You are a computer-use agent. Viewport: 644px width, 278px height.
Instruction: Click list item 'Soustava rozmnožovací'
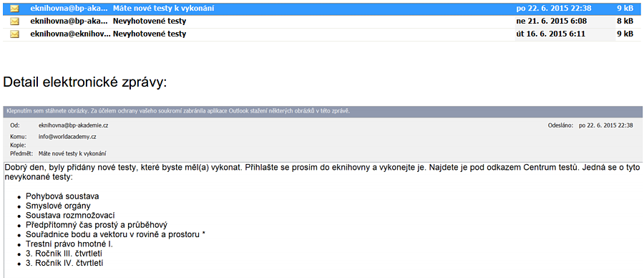(x=70, y=216)
